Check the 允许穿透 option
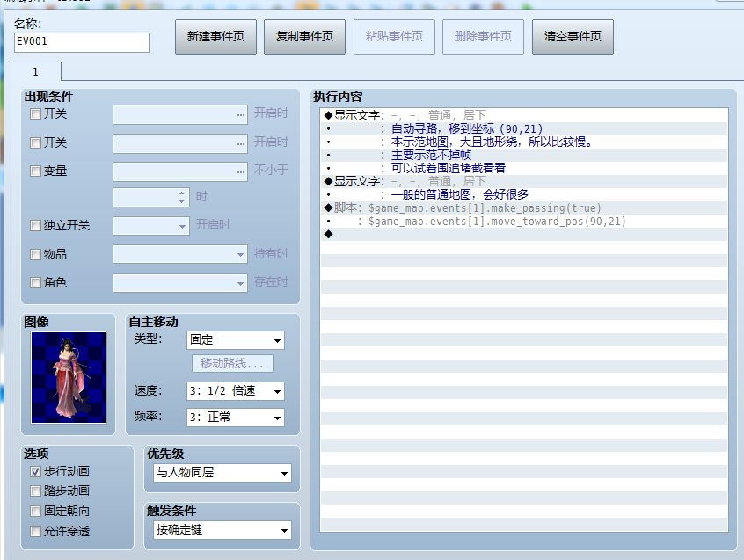 click(x=35, y=531)
